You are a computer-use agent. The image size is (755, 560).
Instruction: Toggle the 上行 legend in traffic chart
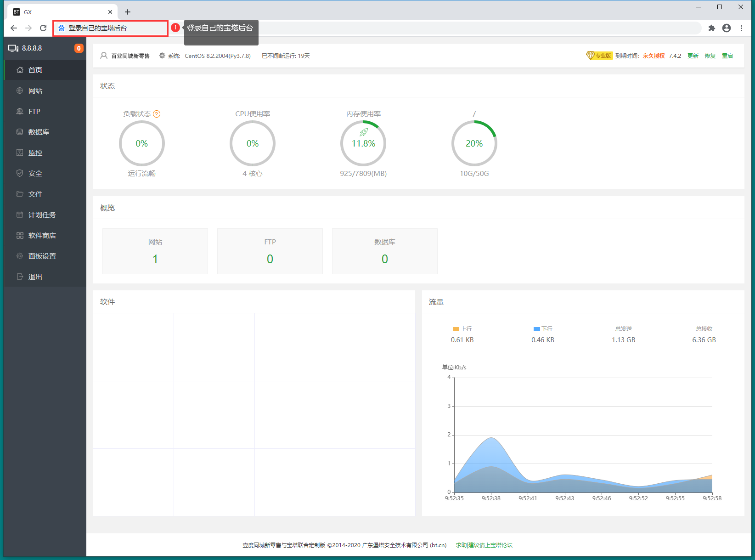[x=462, y=329]
